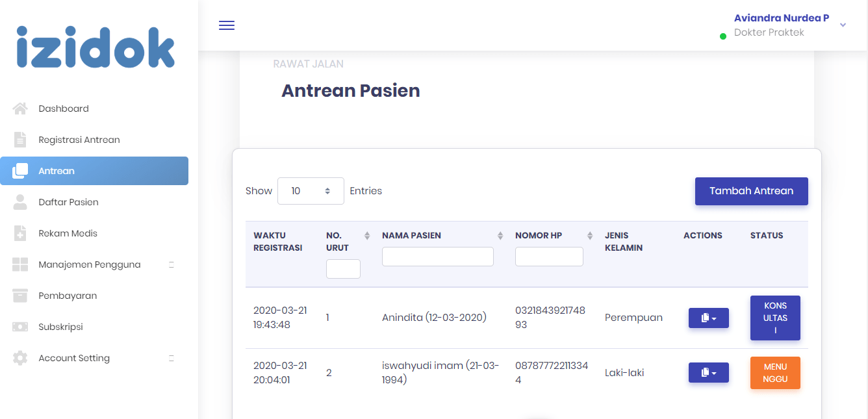Select Antrean in the sidebar
Screen dimensions: 868x419
click(94, 171)
